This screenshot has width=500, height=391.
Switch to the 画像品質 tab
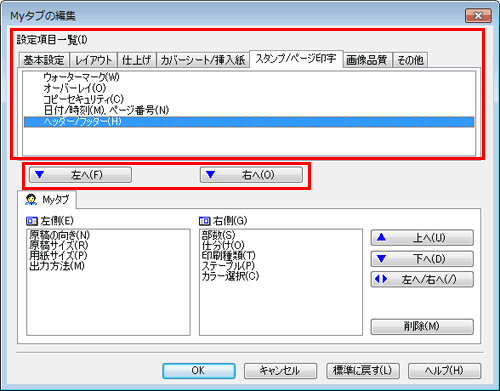[367, 60]
